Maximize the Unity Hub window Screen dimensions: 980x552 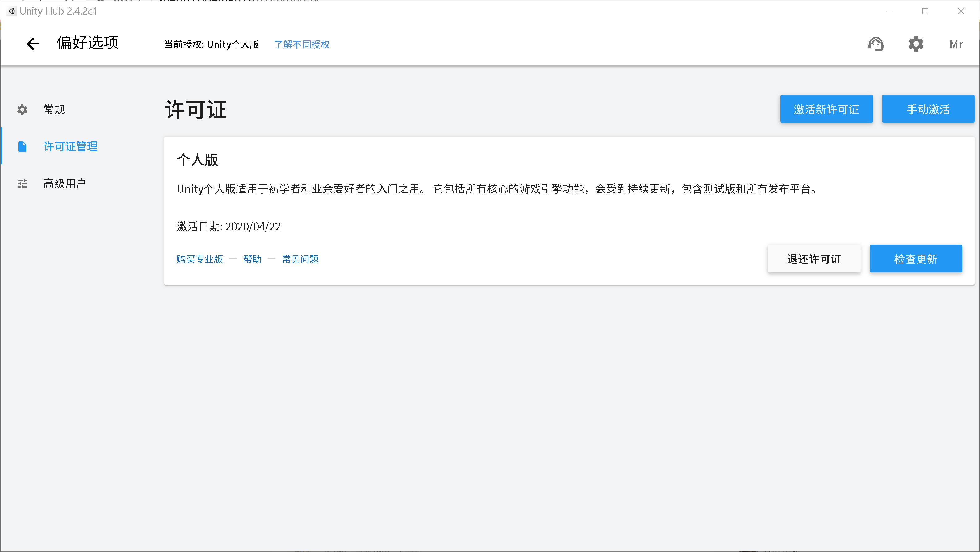click(x=925, y=11)
